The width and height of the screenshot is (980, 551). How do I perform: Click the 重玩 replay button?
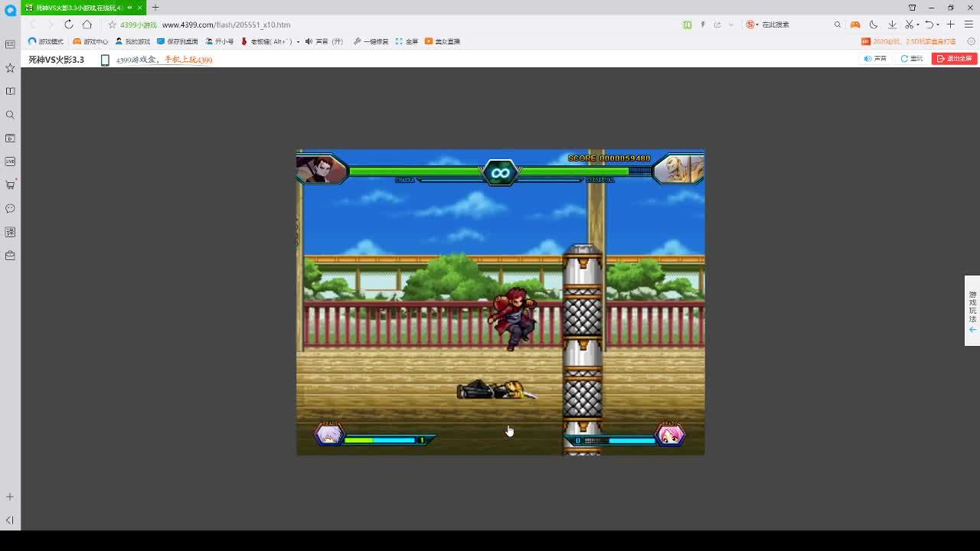pyautogui.click(x=912, y=59)
